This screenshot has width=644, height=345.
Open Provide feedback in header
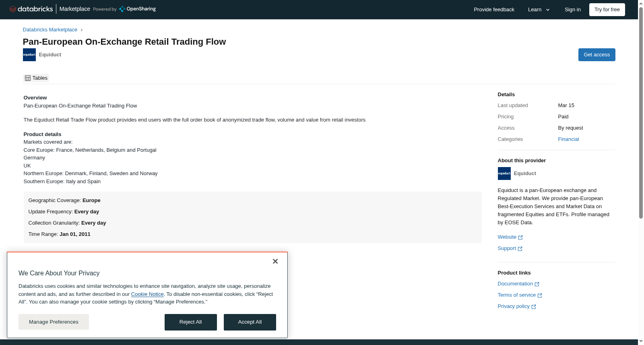[494, 10]
